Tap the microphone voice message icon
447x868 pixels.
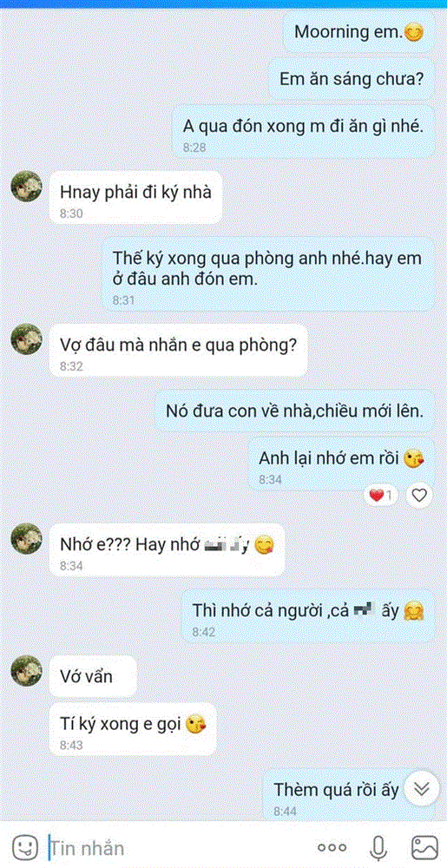(x=378, y=847)
